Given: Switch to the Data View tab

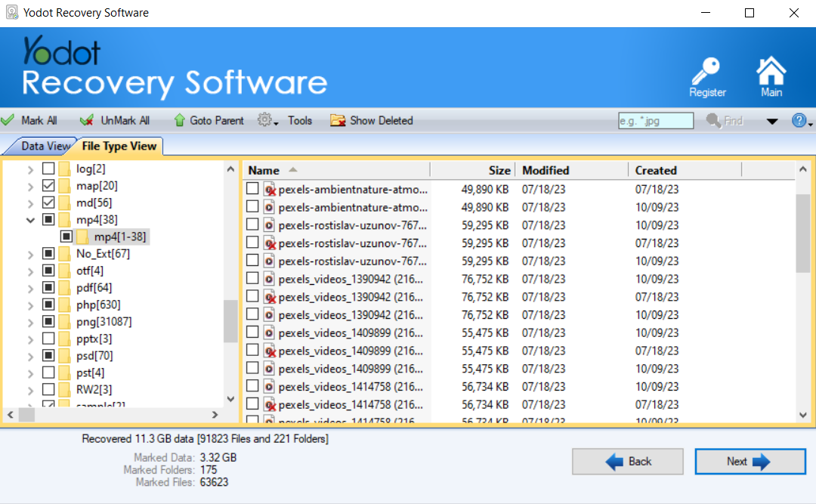Looking at the screenshot, I should (38, 146).
